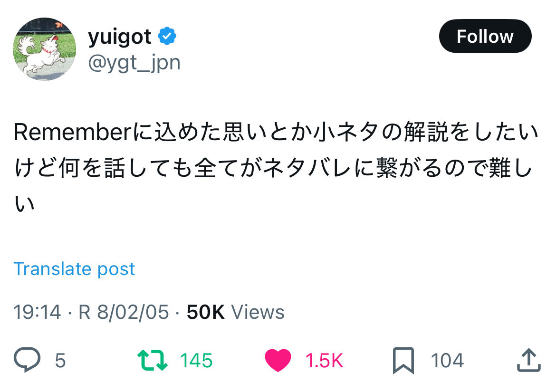Click the blue verified badge

tap(167, 37)
